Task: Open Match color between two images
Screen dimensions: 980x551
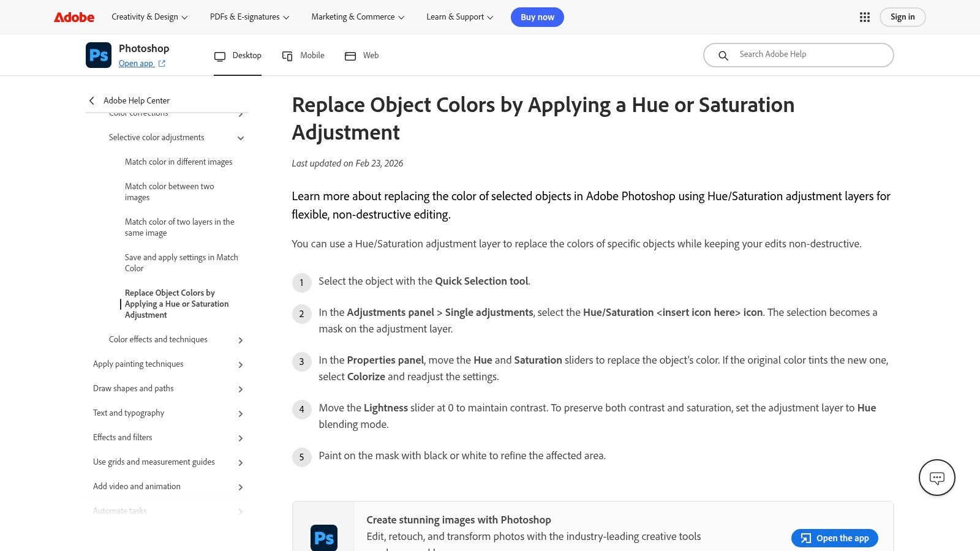Action: (x=170, y=192)
